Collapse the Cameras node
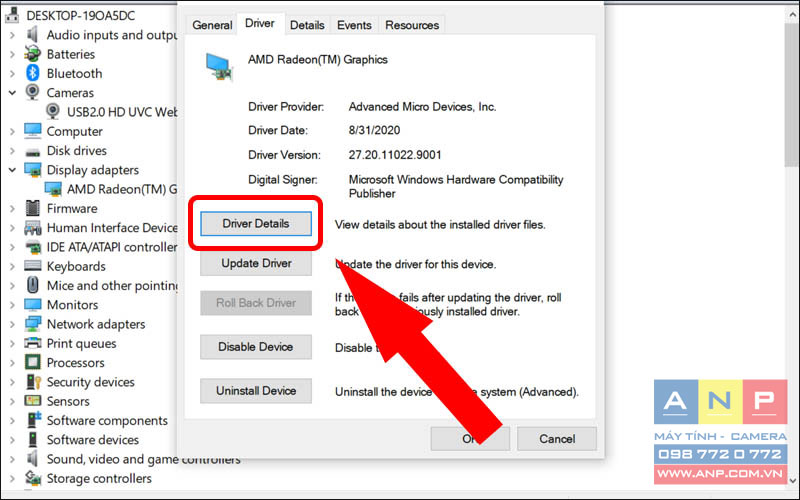The height and width of the screenshot is (500, 800). pos(12,93)
